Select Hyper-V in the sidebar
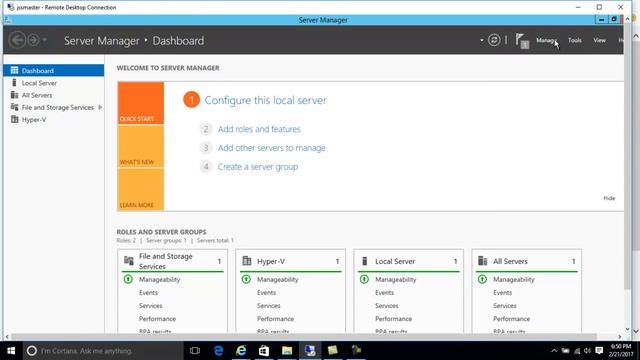 [53, 120]
